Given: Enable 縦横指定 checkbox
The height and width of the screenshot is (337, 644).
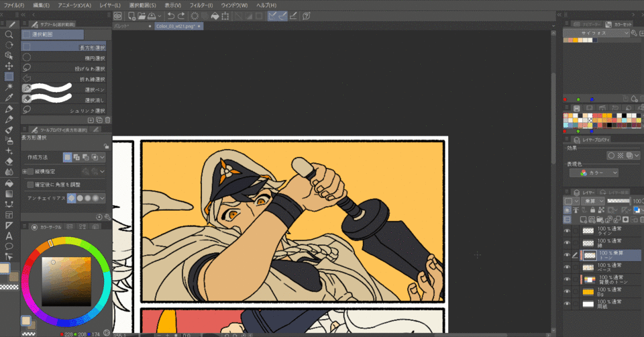Looking at the screenshot, I should 30,171.
